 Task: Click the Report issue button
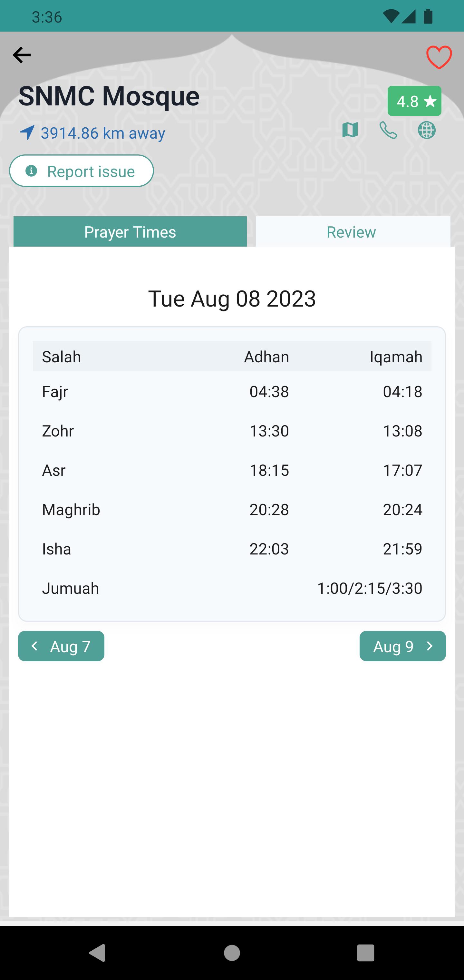pos(82,171)
